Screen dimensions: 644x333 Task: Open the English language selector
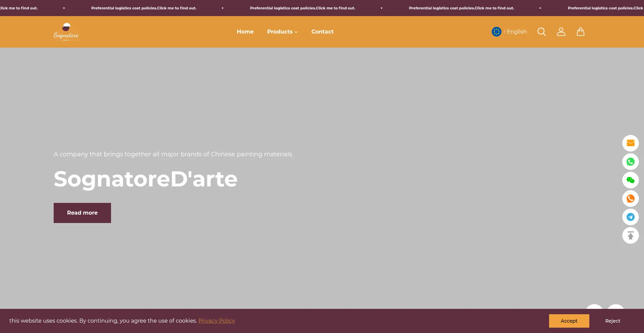(x=517, y=32)
